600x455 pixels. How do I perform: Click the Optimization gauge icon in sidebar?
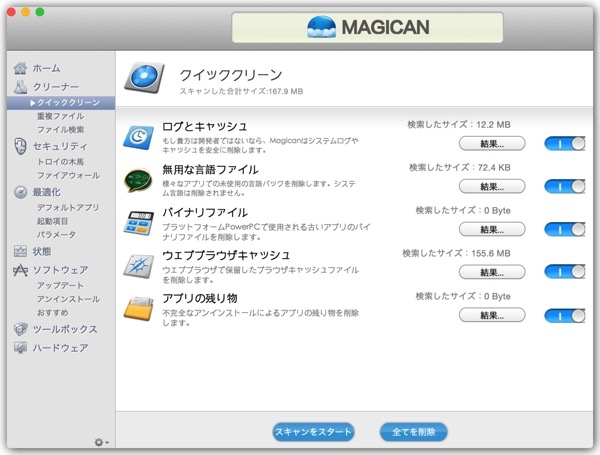point(20,192)
